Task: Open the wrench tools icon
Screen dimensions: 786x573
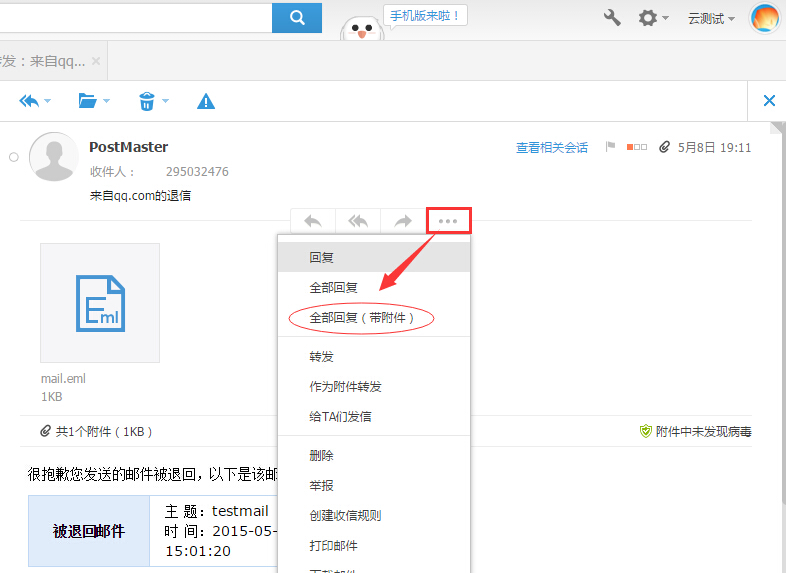Action: pos(613,18)
